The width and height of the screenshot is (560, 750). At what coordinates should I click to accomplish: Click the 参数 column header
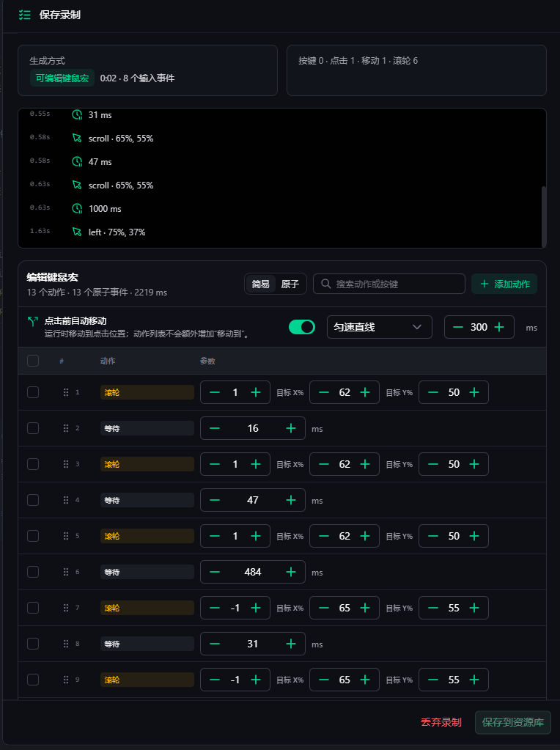click(207, 361)
